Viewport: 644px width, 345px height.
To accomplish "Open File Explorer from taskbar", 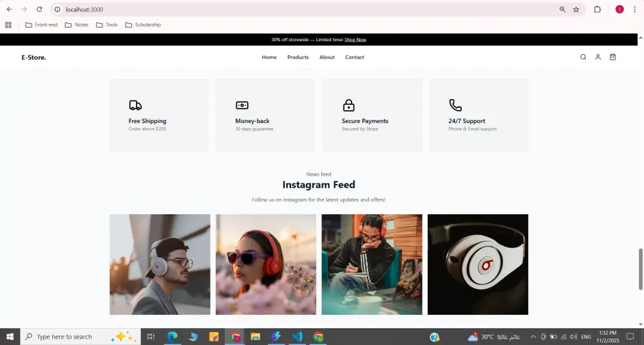I will 256,337.
